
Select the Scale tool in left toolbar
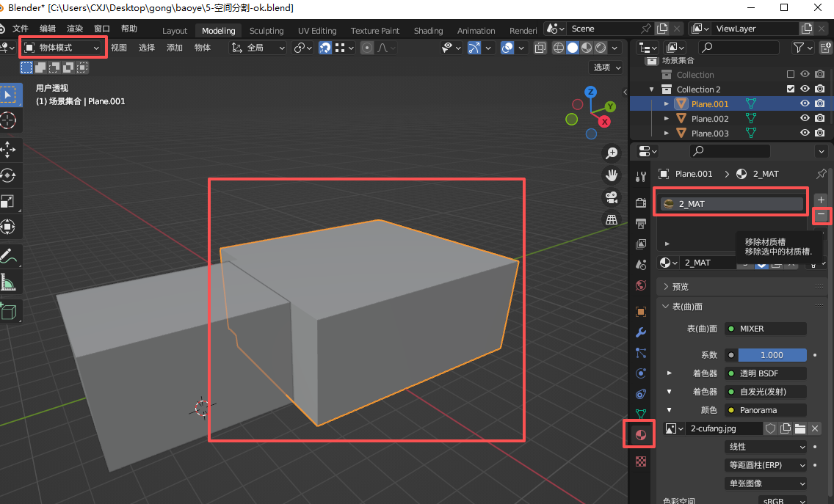[x=8, y=201]
